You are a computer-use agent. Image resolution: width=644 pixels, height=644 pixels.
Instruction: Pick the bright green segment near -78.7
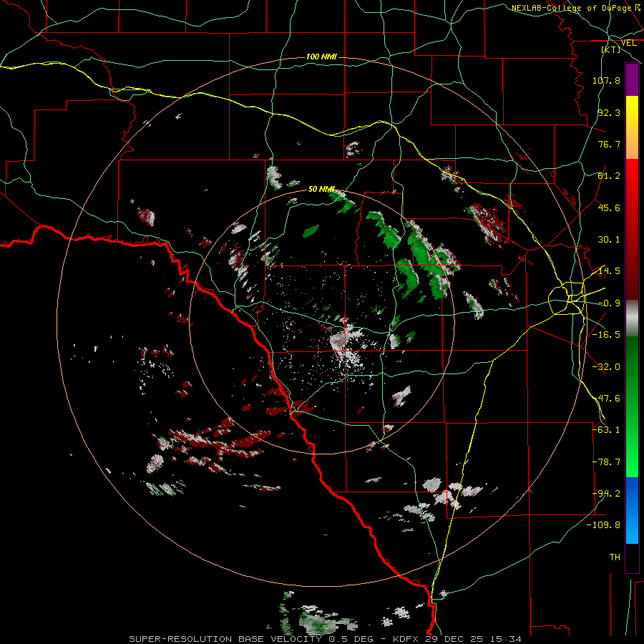tap(632, 460)
